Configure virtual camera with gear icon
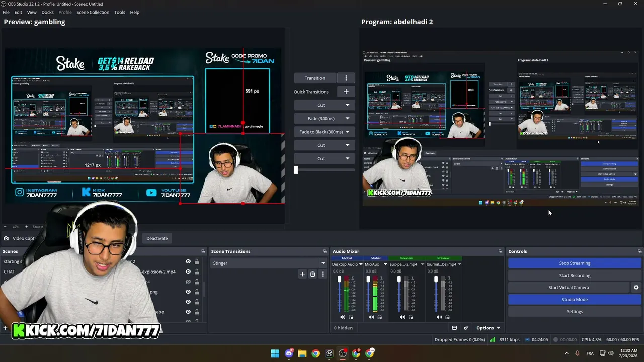The image size is (644, 362). (636, 288)
